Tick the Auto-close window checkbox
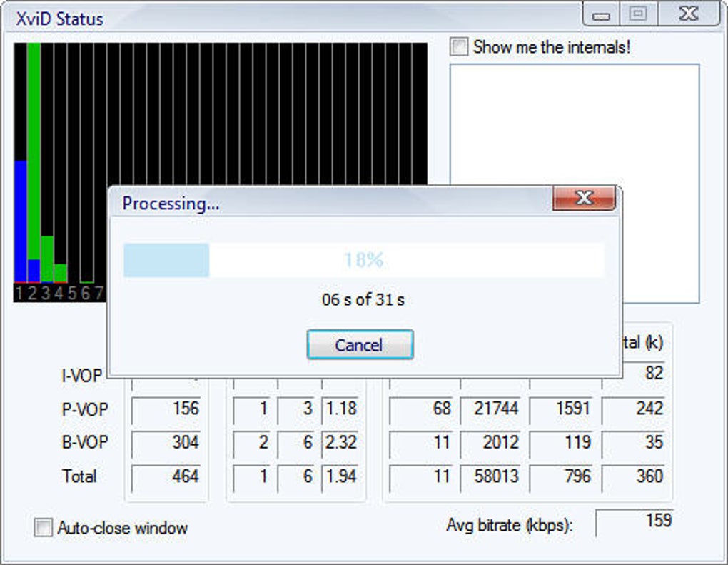This screenshot has width=728, height=565. (x=43, y=528)
